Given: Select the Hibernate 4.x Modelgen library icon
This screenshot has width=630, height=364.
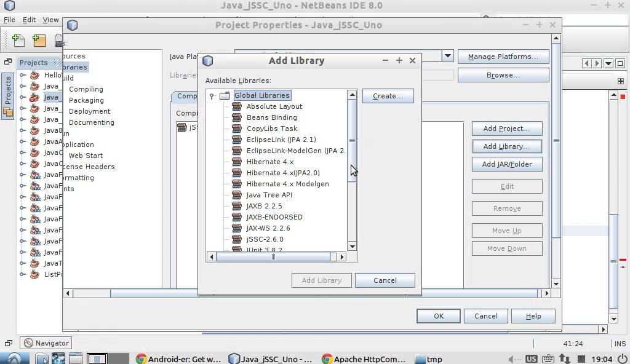Looking at the screenshot, I should click(237, 184).
